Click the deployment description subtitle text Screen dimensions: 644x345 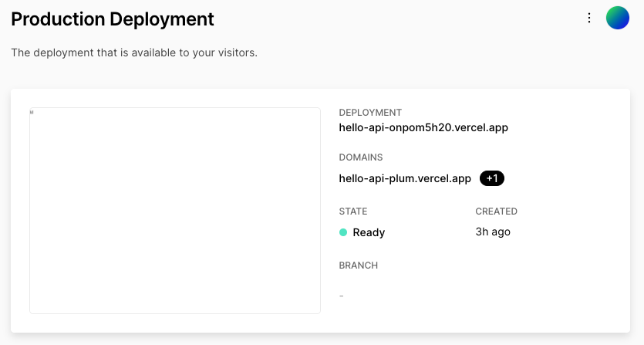[134, 52]
